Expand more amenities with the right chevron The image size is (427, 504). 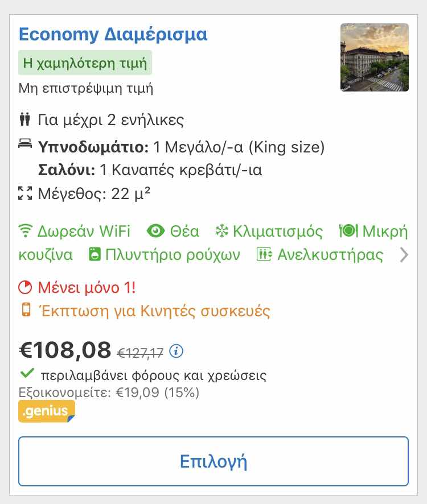(x=404, y=255)
